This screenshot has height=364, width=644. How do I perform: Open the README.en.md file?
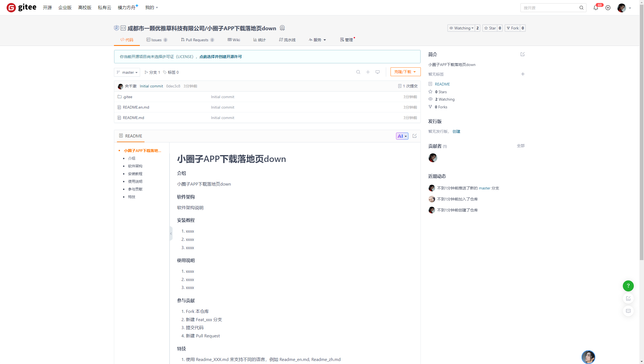(x=136, y=107)
